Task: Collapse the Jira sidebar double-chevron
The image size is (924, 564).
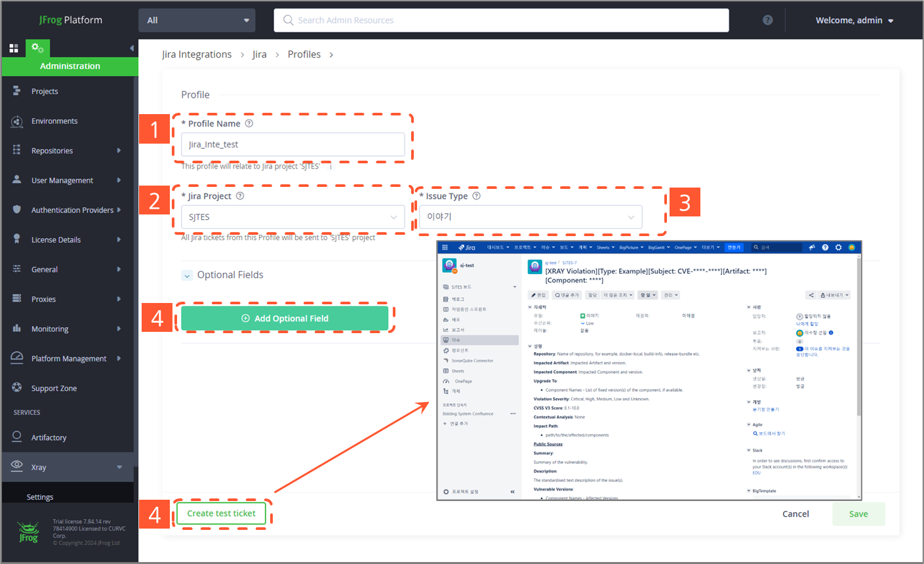Action: pyautogui.click(x=512, y=491)
